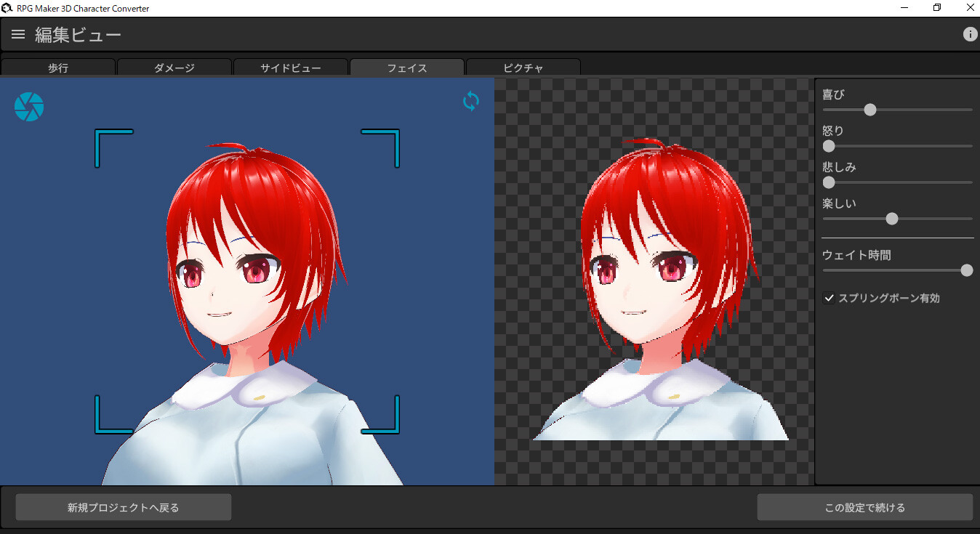
Task: Click the rotate character icon above the preview
Action: tap(470, 102)
